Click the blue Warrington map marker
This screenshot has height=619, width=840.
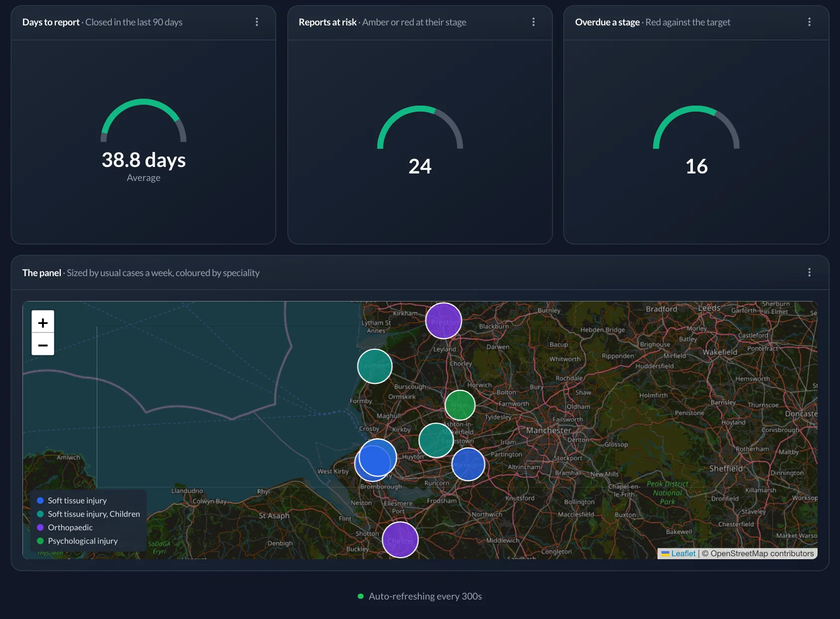click(468, 464)
